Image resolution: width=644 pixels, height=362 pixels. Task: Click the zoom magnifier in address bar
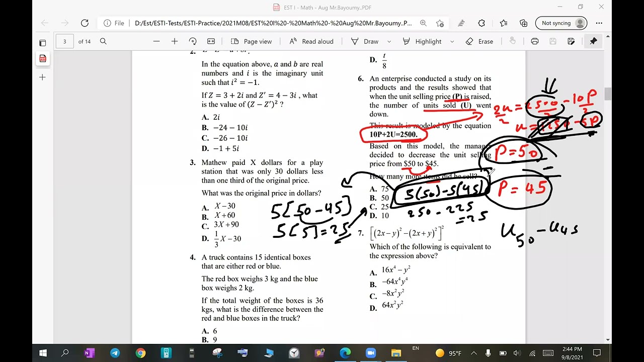point(423,23)
